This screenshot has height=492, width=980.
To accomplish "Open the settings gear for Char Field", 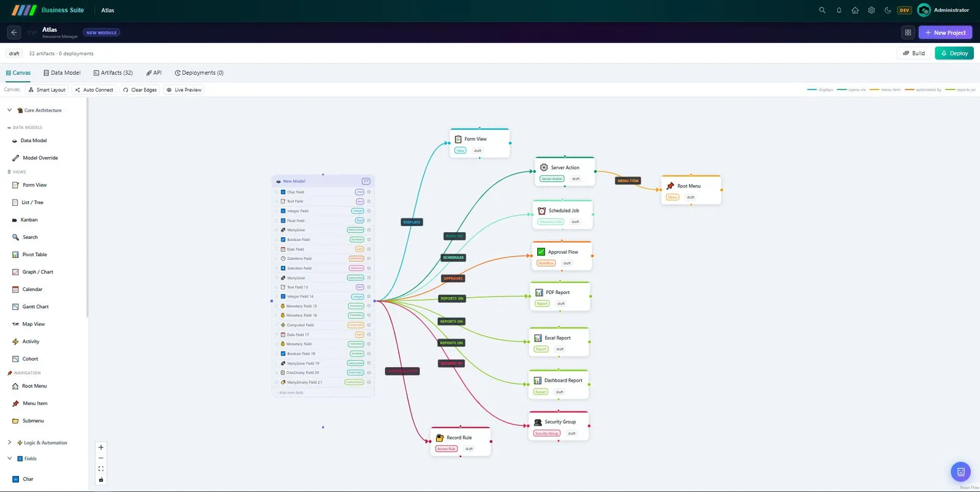I will pos(369,192).
